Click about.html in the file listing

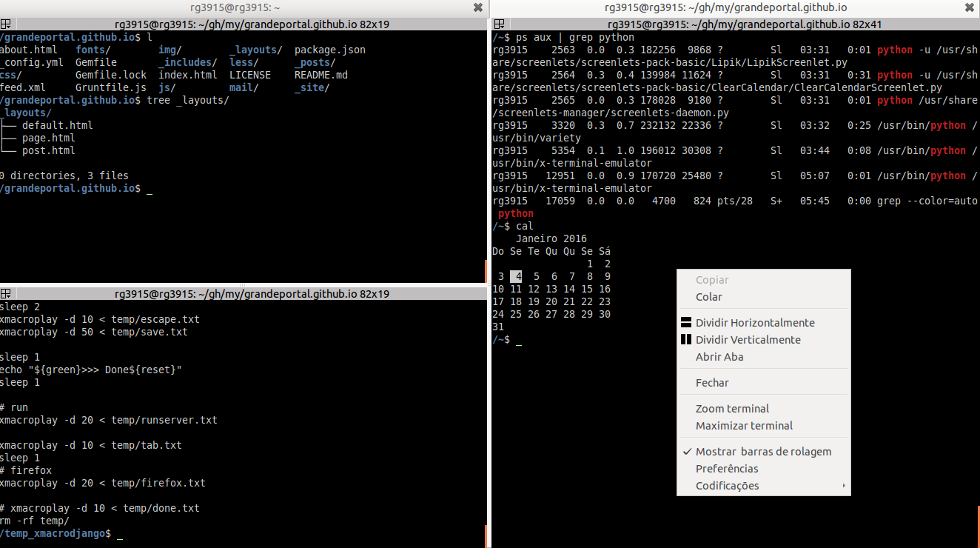coord(28,50)
